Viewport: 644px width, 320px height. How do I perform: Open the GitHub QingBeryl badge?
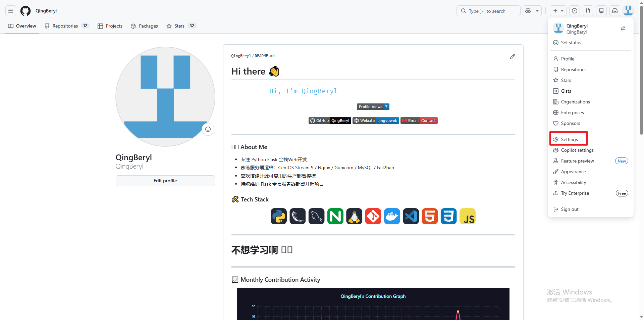tap(330, 121)
